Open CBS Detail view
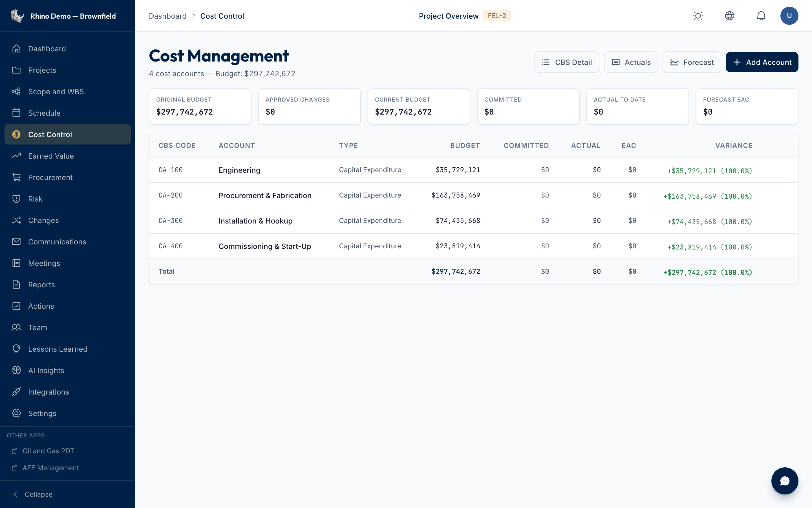 tap(566, 62)
